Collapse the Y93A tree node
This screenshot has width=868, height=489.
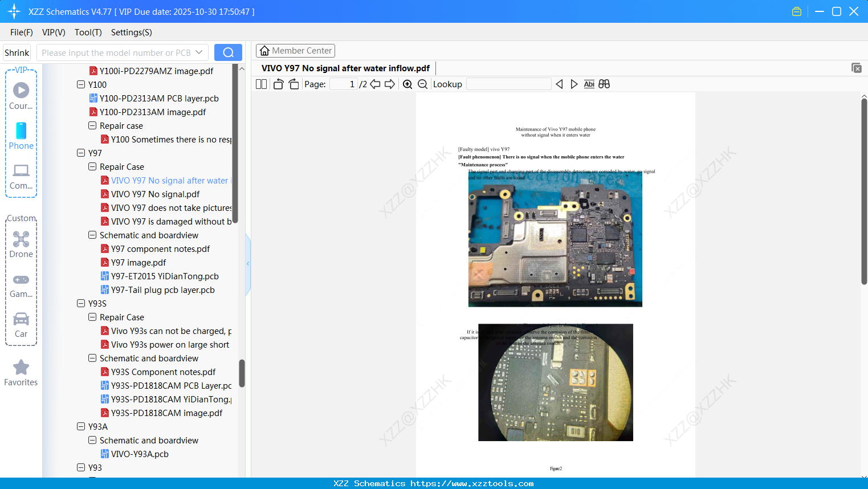[81, 426]
